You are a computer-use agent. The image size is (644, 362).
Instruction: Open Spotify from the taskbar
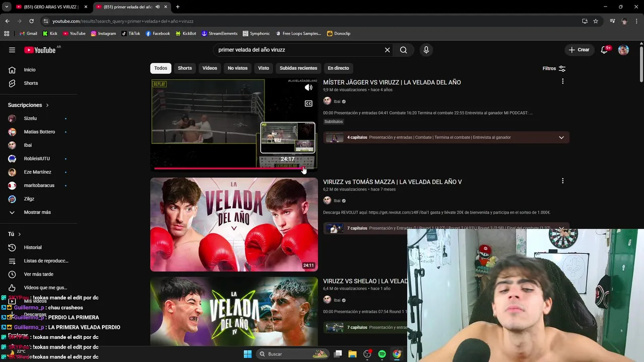(382, 354)
